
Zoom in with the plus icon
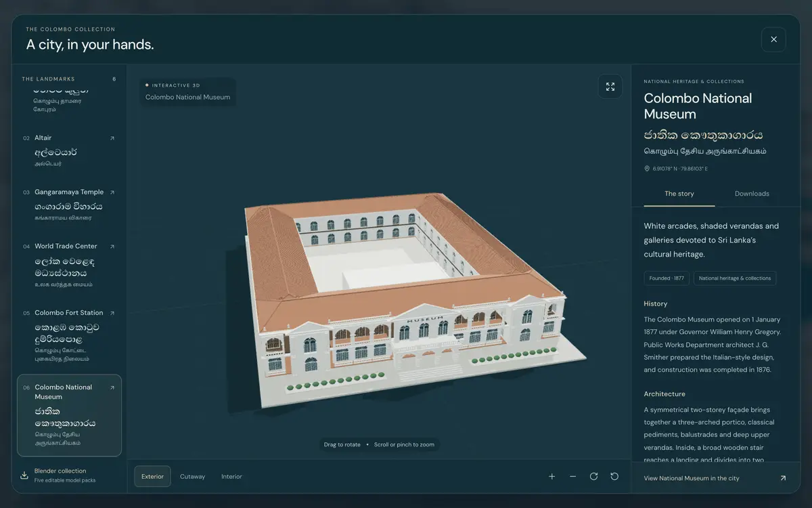point(552,476)
